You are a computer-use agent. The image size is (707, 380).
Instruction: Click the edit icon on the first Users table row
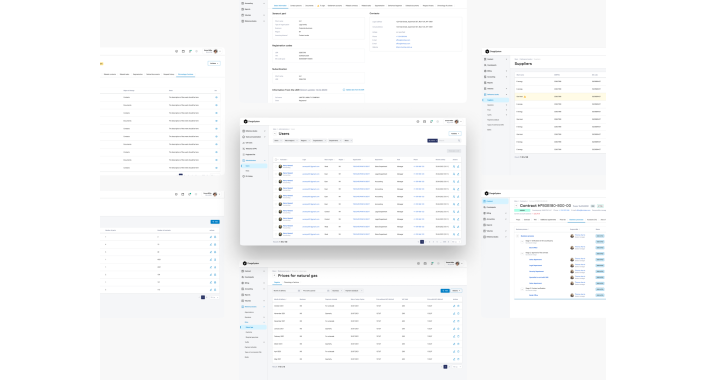pos(458,166)
